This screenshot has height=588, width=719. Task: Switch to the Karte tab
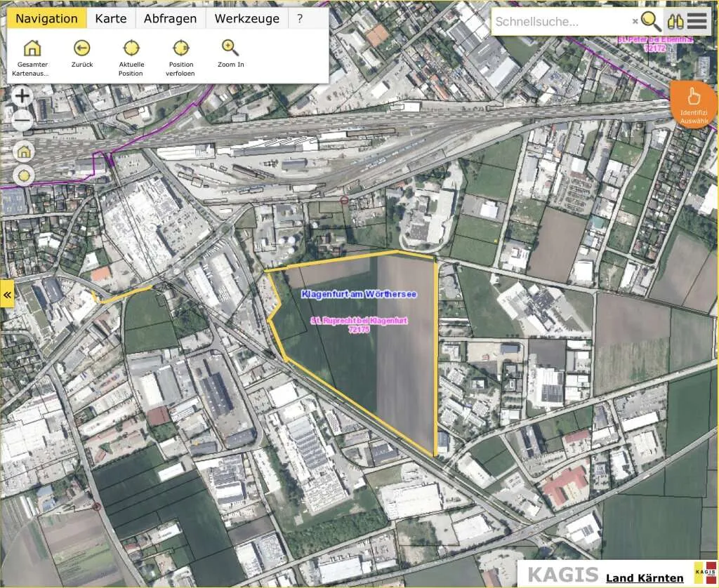click(111, 18)
